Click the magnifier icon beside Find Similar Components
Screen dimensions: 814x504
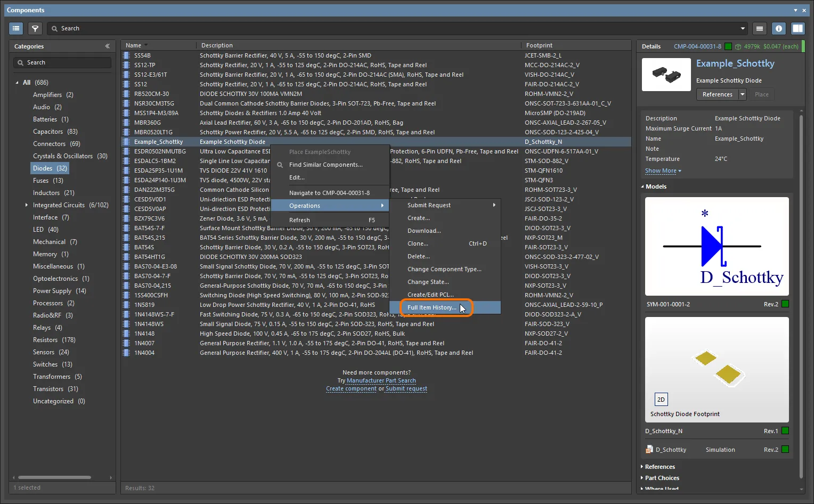pos(280,165)
